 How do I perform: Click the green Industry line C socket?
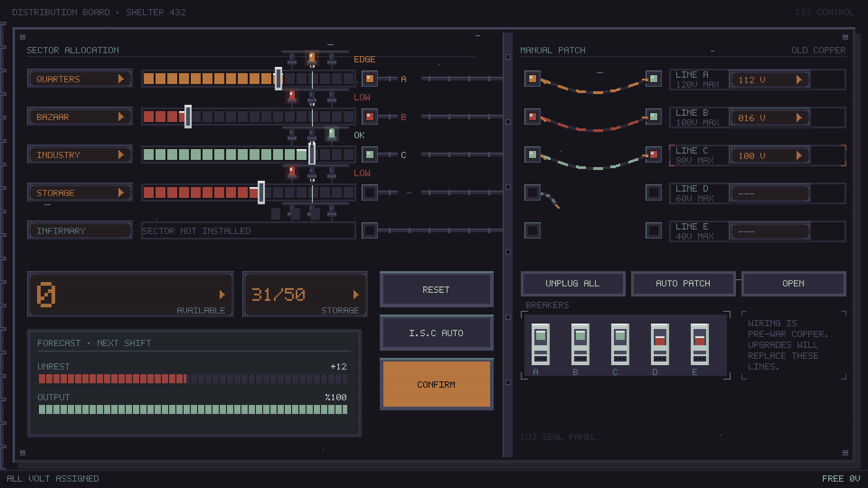[369, 155]
